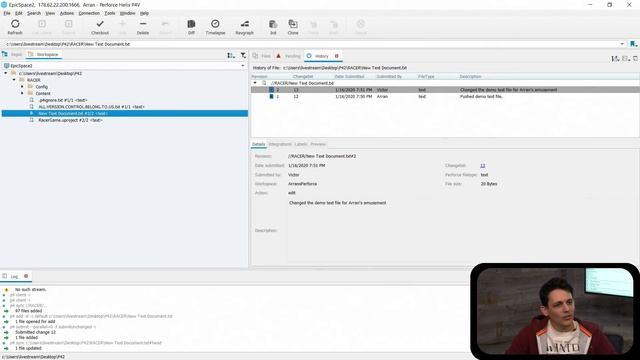The width and height of the screenshot is (640, 360).
Task: Switch to the Labels tab
Action: point(301,144)
